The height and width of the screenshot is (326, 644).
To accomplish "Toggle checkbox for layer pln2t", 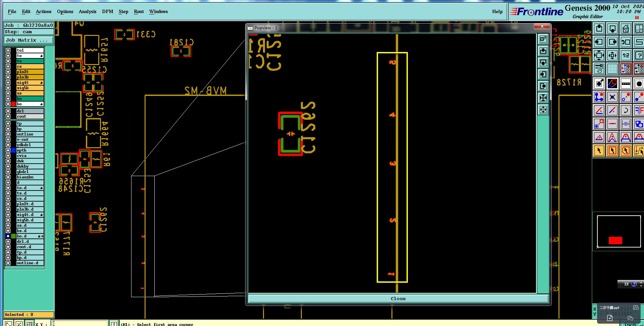I will pos(8,72).
